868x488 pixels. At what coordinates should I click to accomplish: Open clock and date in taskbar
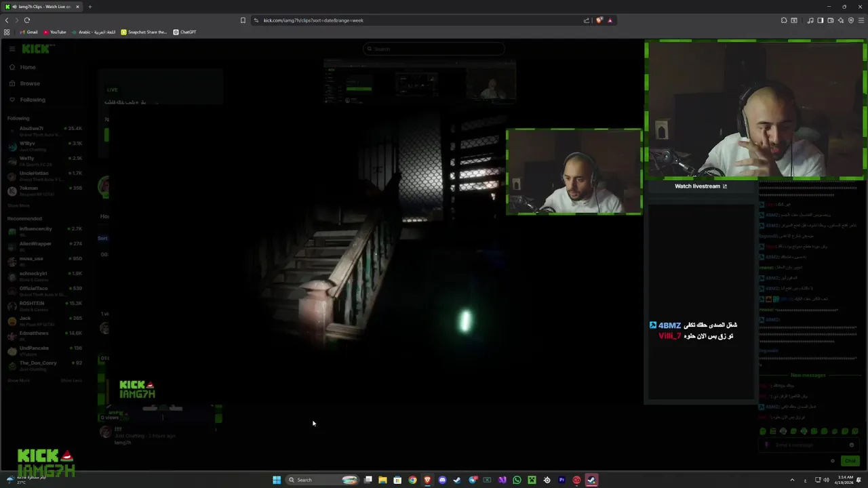coord(844,480)
